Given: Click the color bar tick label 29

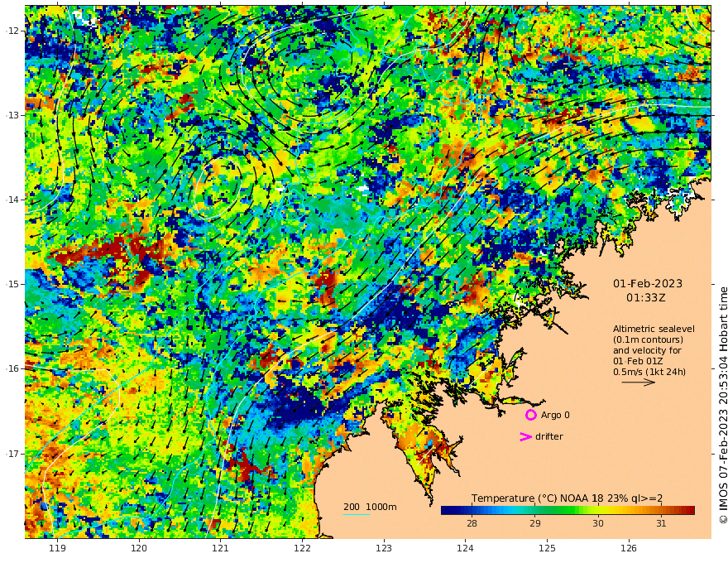Looking at the screenshot, I should coord(535,523).
